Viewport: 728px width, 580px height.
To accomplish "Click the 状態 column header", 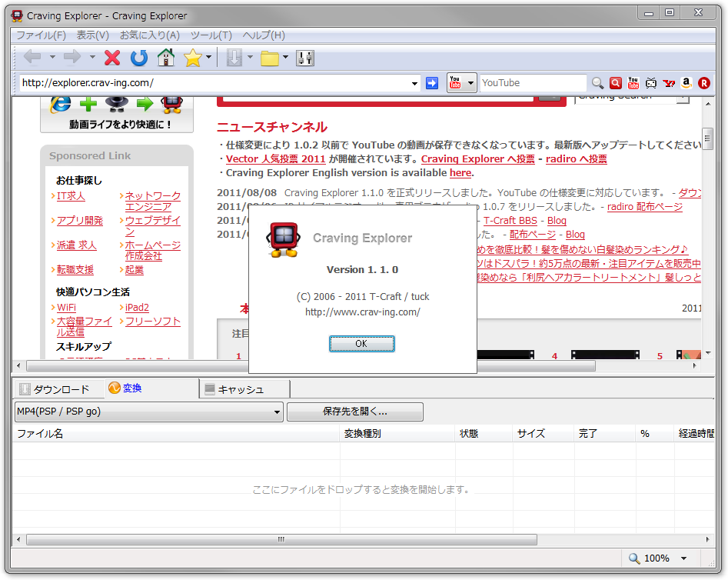I will tap(484, 434).
